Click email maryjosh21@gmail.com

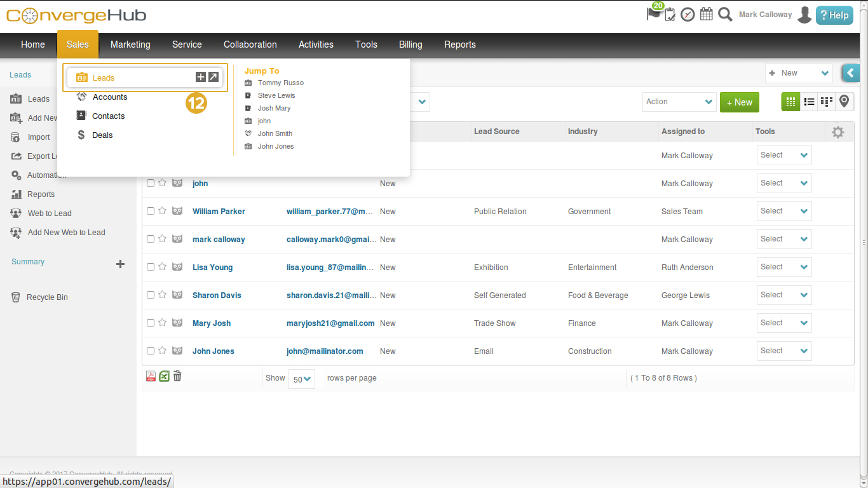coord(330,323)
